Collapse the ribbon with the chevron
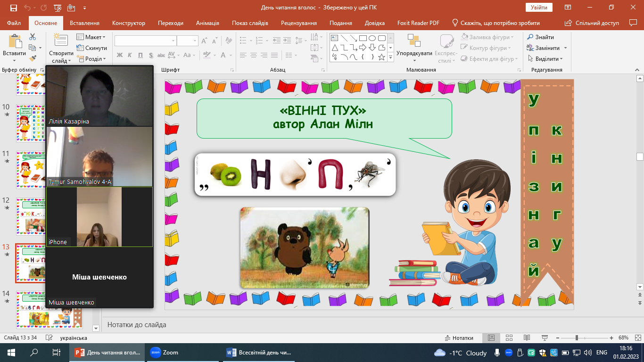 (x=637, y=70)
